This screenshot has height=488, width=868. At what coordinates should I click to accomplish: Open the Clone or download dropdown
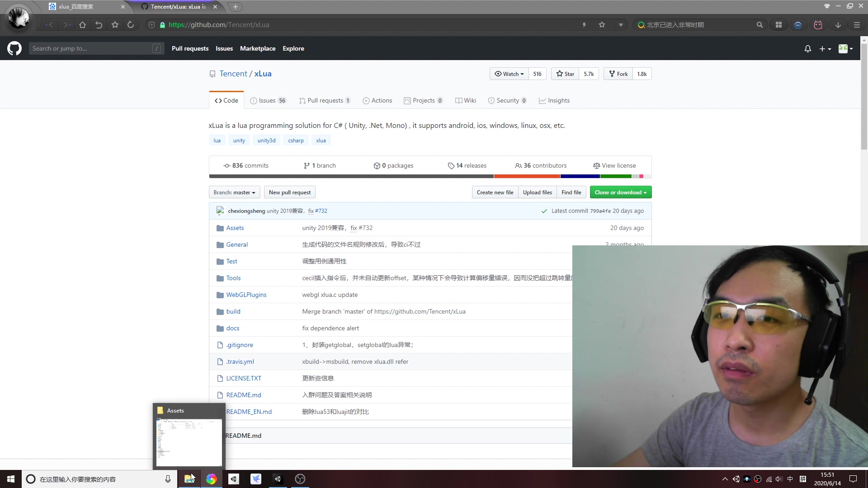tap(620, 192)
